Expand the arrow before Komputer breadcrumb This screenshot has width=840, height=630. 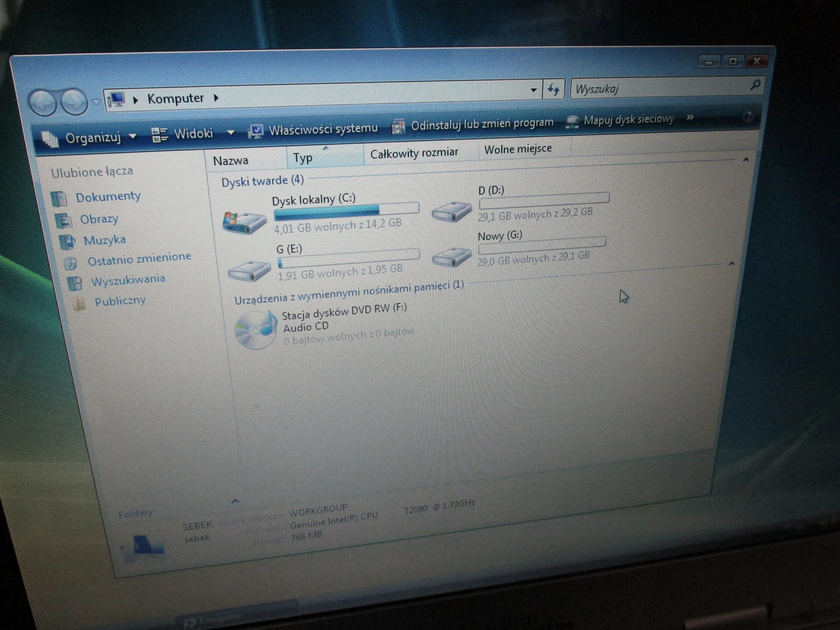(x=136, y=100)
